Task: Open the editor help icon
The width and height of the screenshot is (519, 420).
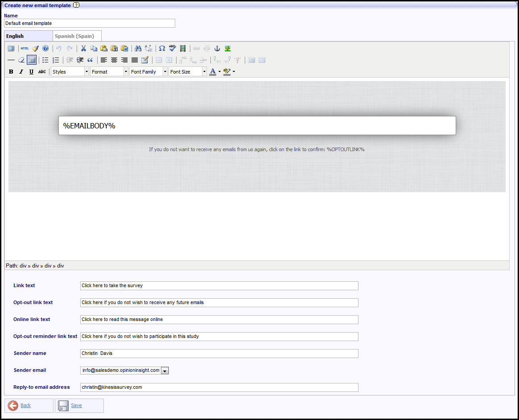Action: [x=45, y=48]
